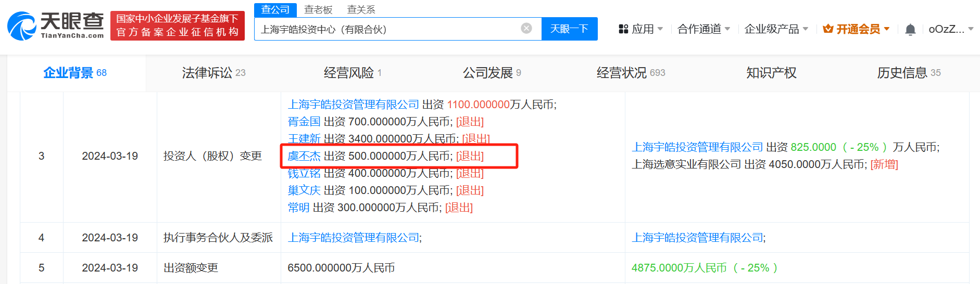
Task: Click the red 国家中小企业发展子基金 banner
Action: click(178, 25)
